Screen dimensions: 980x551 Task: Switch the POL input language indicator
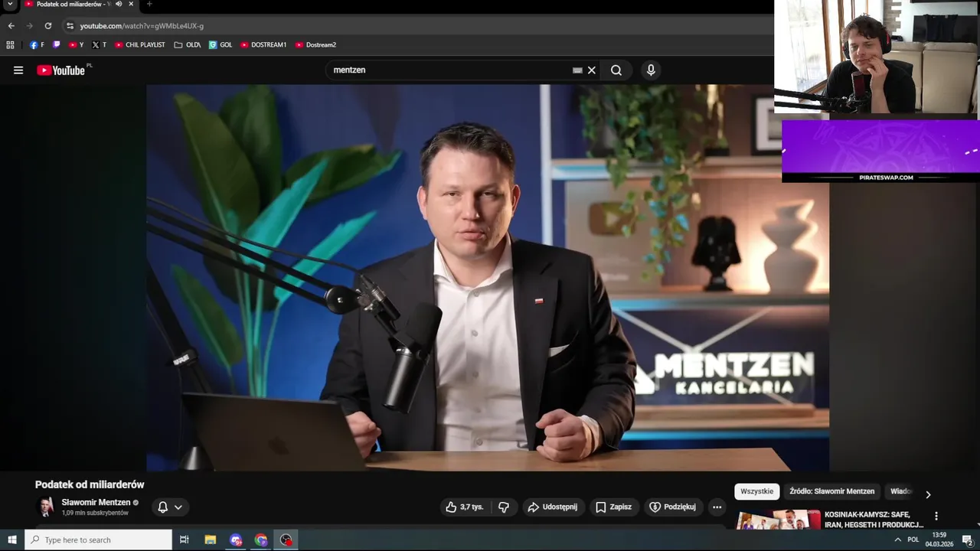(913, 540)
